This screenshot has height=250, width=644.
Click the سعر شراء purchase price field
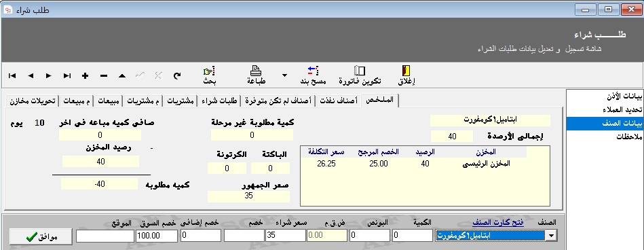[286, 236]
